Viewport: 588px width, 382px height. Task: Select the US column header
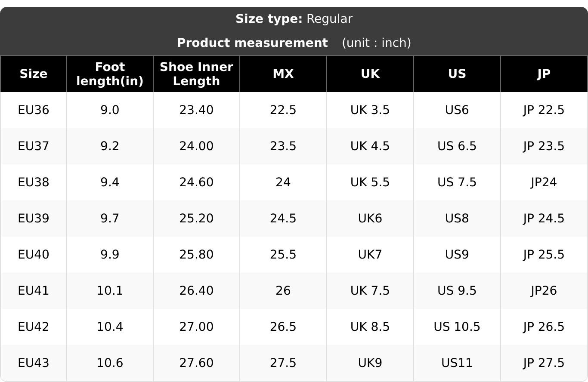457,74
